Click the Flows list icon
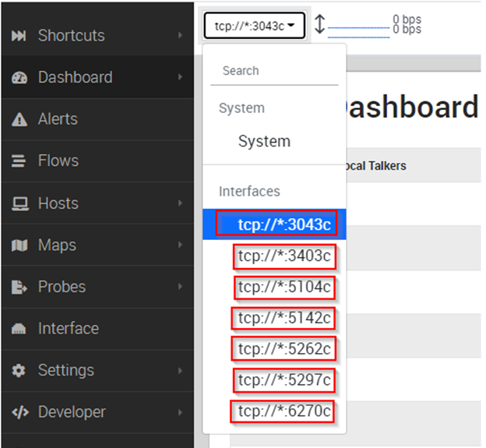This screenshot has width=486, height=448. click(19, 161)
